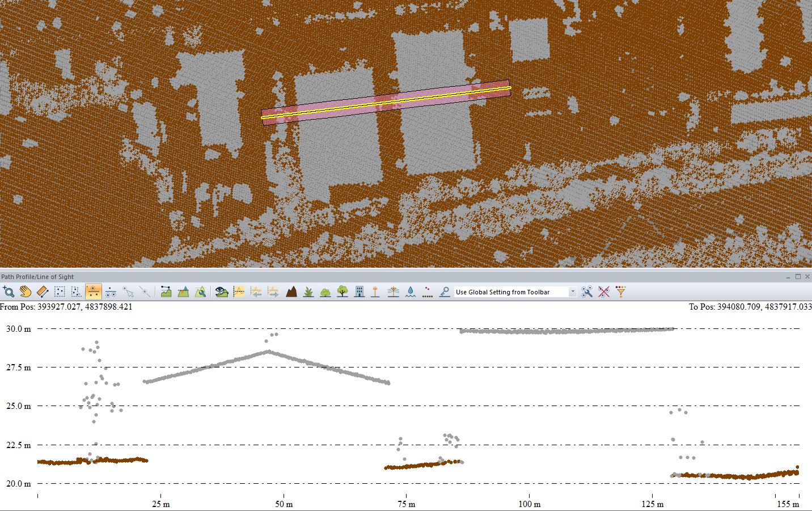Open the profile settings wrench over terrain icon
This screenshot has height=511, width=812.
200,292
